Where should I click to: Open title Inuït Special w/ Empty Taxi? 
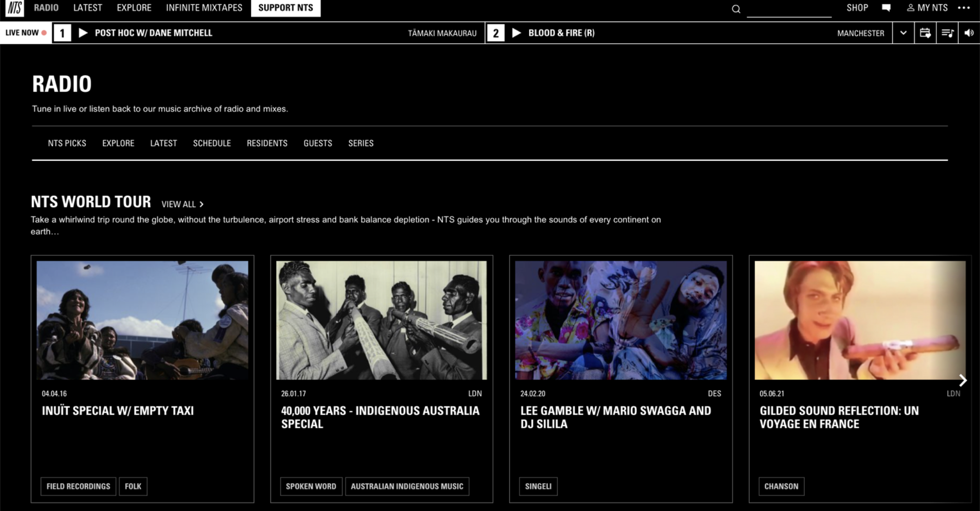118,411
